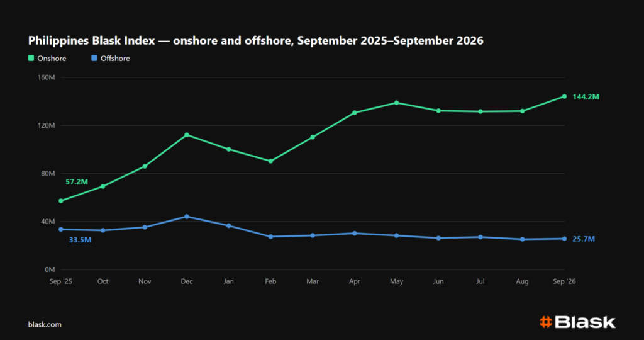Click the onshore Sep '26 data point
Viewport: 644px width, 340px height.
[564, 96]
